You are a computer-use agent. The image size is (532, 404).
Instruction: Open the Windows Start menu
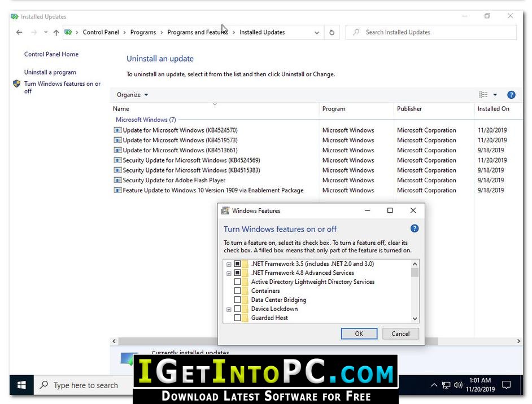click(21, 385)
